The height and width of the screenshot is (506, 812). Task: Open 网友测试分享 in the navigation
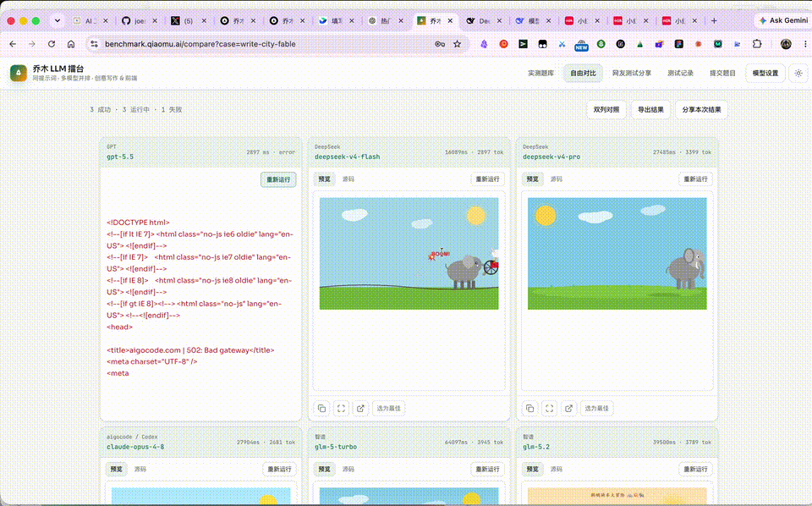click(632, 73)
